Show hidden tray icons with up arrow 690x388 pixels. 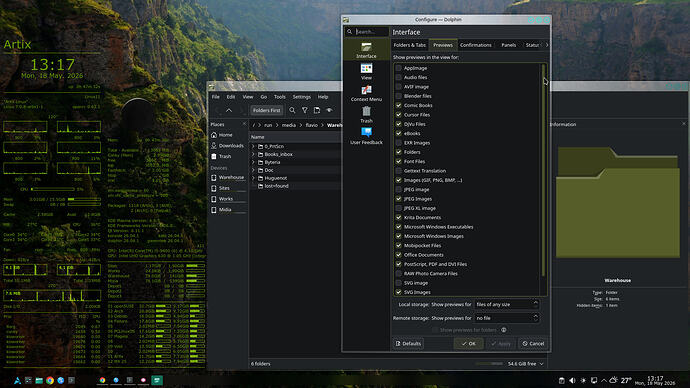(604, 381)
